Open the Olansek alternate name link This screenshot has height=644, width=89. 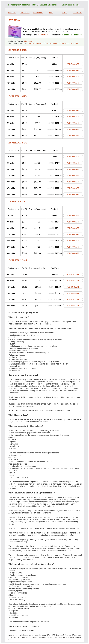[31, 43]
